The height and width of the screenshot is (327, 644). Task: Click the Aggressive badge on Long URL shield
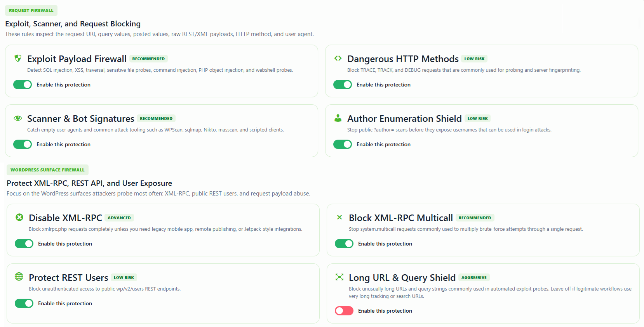pos(474,277)
